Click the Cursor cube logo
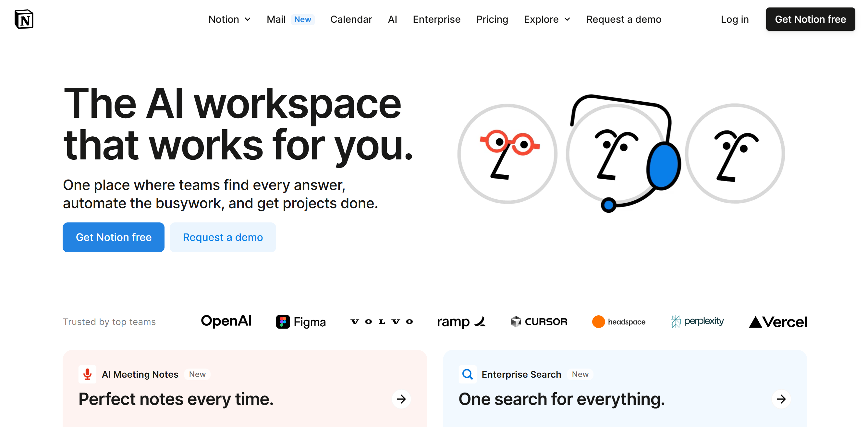 (x=516, y=321)
